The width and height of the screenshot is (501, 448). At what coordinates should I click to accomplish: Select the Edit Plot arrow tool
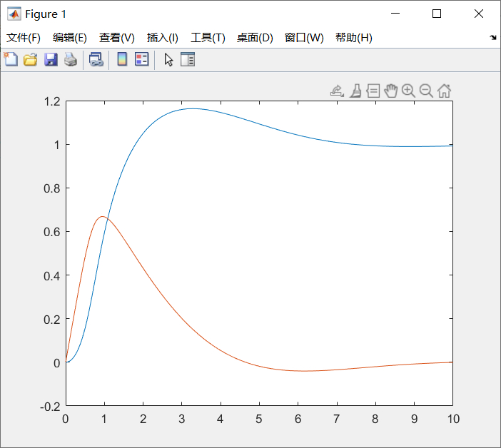168,60
